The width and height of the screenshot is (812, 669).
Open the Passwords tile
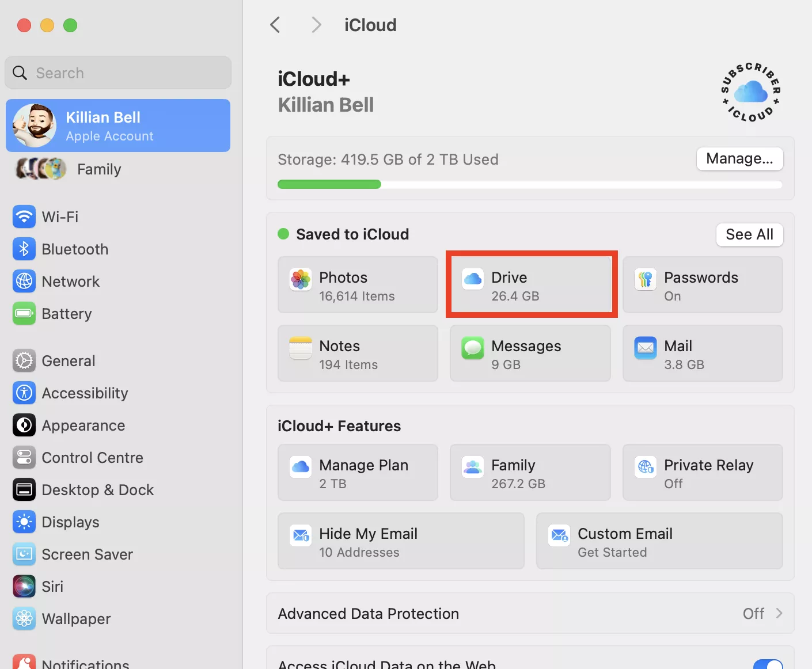coord(702,286)
